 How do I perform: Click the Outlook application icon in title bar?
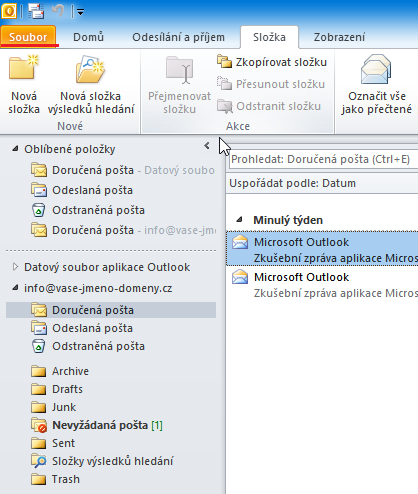9,11
